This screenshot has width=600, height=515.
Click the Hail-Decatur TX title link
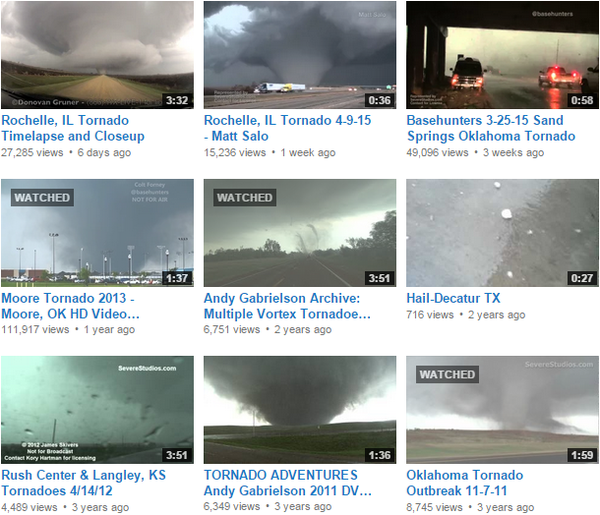(x=453, y=298)
